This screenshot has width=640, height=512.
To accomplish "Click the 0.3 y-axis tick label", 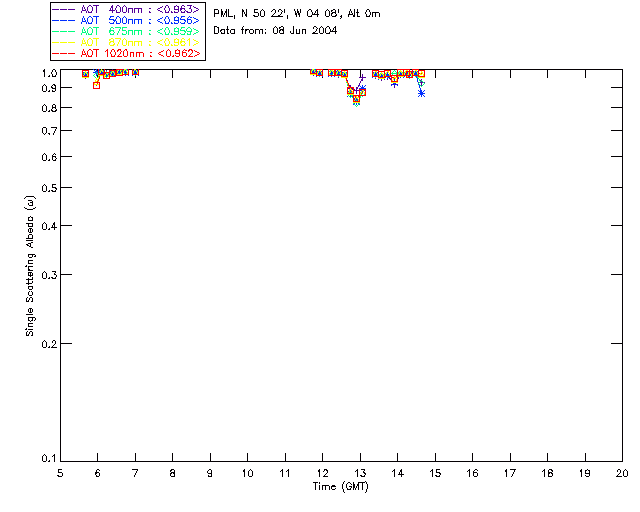I will pos(49,275).
